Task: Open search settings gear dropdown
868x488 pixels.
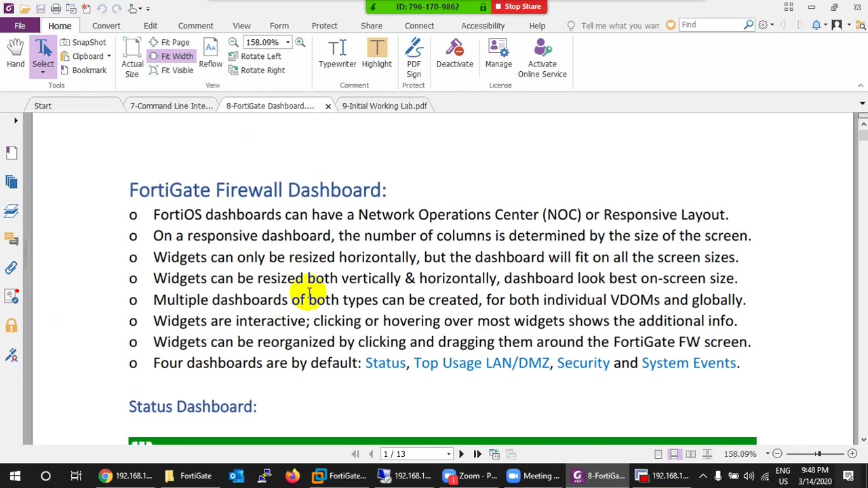Action: click(x=766, y=25)
